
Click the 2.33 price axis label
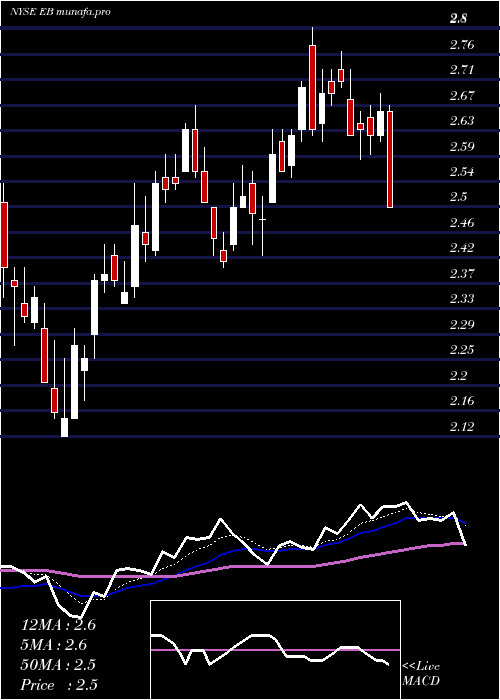click(462, 299)
